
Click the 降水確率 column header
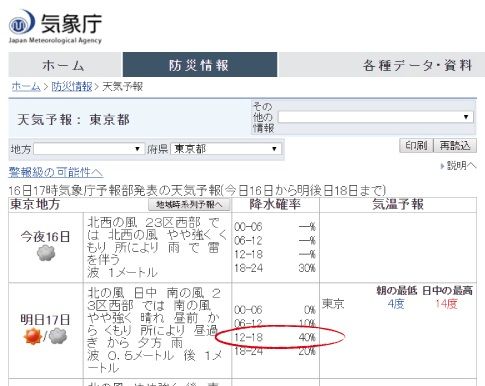pyautogui.click(x=275, y=204)
